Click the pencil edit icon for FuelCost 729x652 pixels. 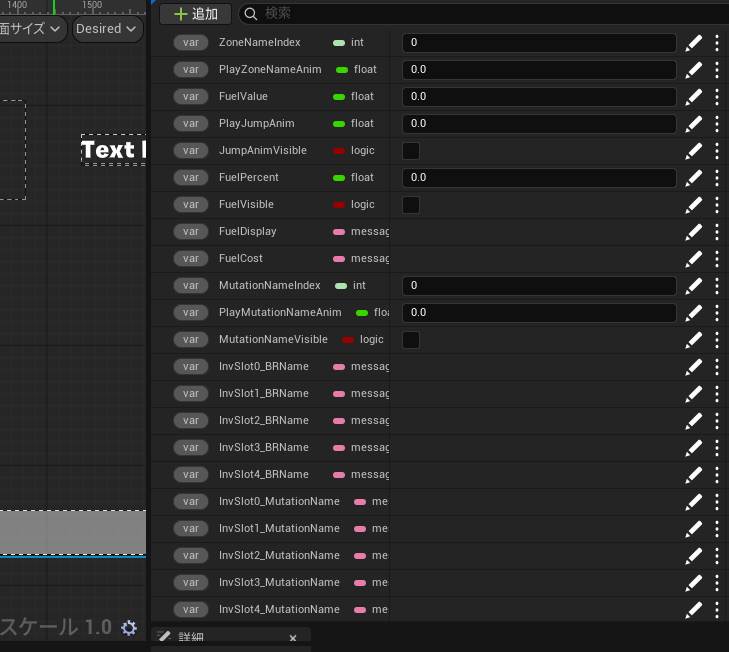coord(694,259)
